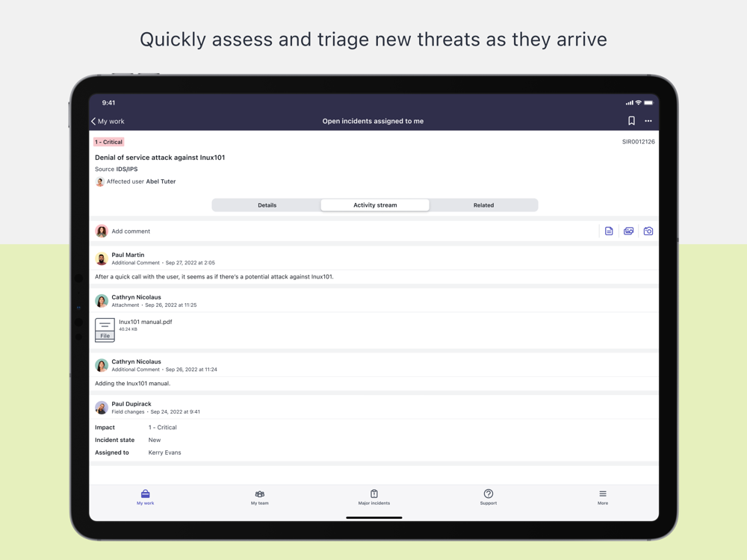The image size is (747, 560).
Task: Click the 1 - Critical priority badge
Action: coord(108,142)
